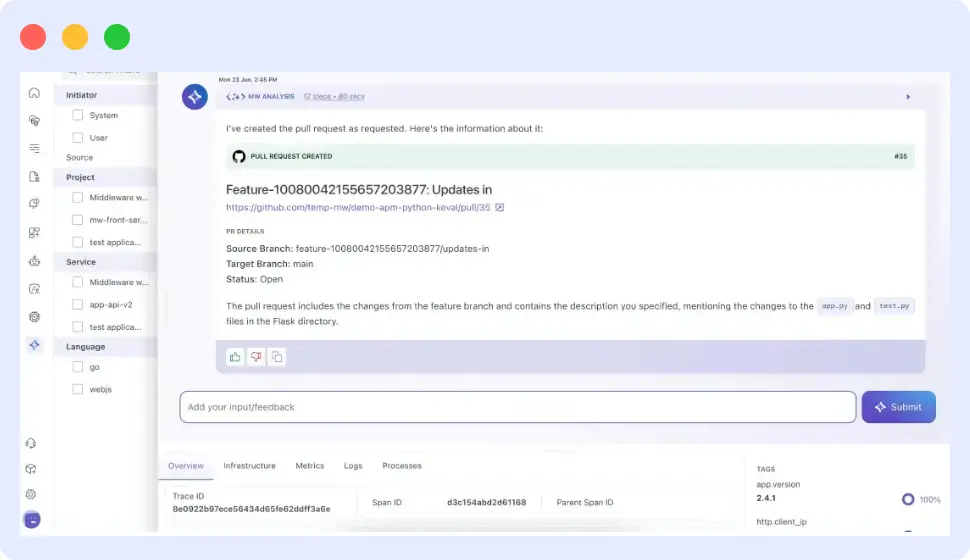Screen dimensions: 970x560
Task: Switch to the Infrastructure tab
Action: click(x=249, y=466)
